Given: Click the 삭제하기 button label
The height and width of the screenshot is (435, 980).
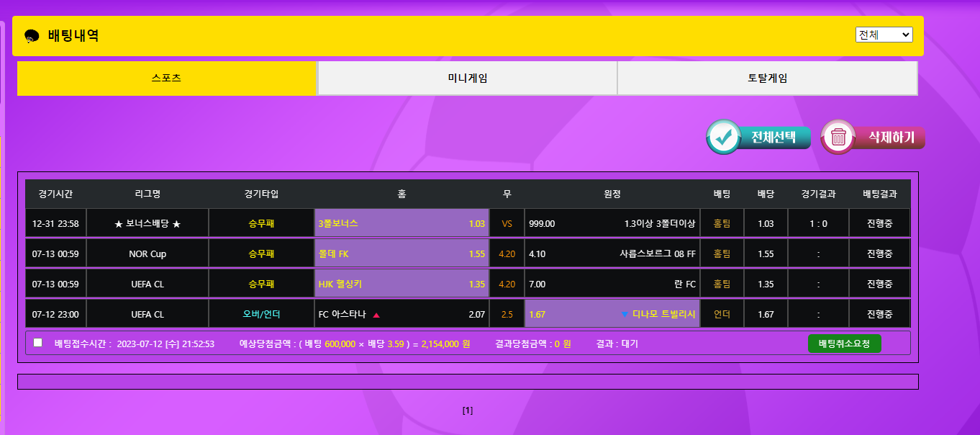Looking at the screenshot, I should point(891,137).
